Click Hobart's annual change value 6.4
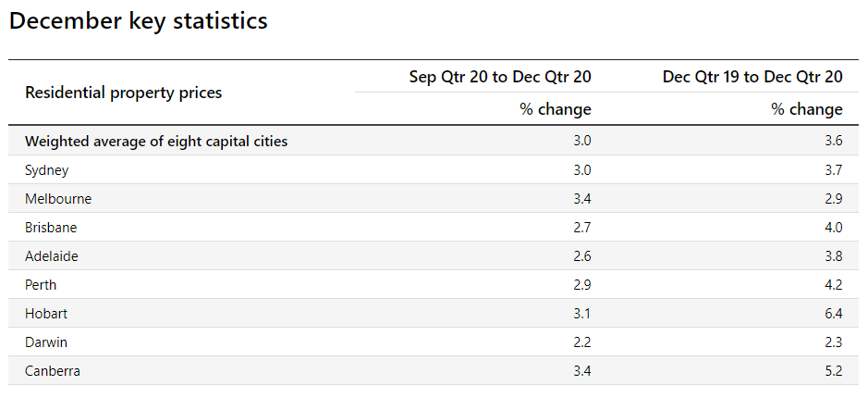Image resolution: width=868 pixels, height=410 pixels. click(x=833, y=314)
